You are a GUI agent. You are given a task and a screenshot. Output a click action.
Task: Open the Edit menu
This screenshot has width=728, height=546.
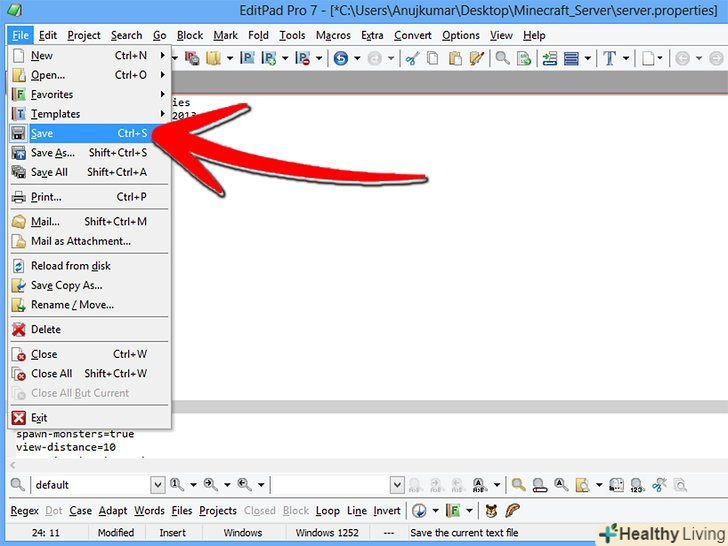tap(48, 35)
